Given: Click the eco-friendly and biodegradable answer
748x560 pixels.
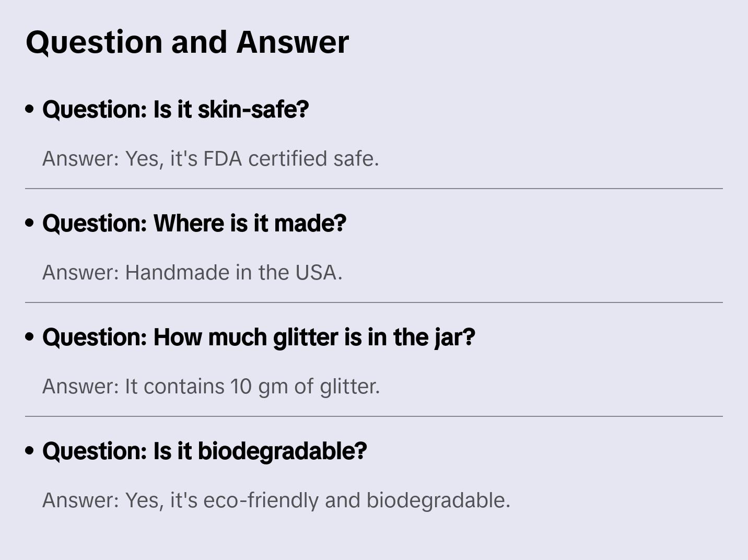Looking at the screenshot, I should (276, 500).
